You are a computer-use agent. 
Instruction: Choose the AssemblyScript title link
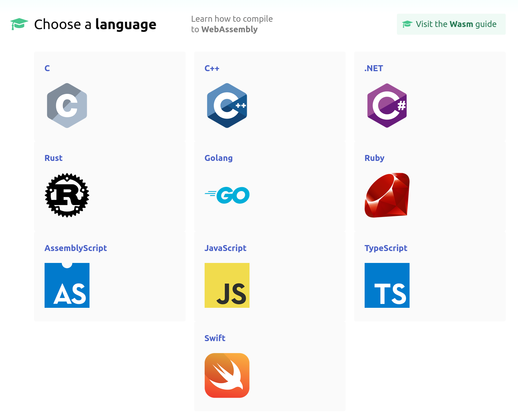76,248
